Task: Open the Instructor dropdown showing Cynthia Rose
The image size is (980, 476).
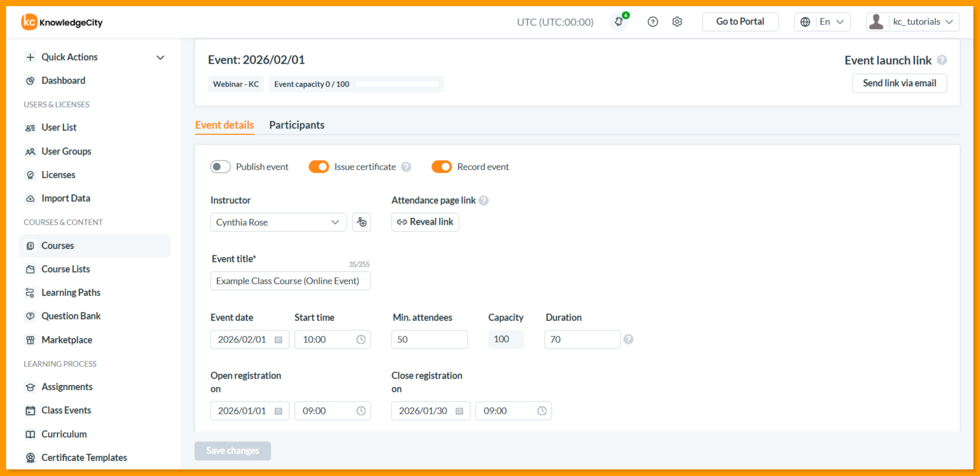Action: click(x=278, y=222)
